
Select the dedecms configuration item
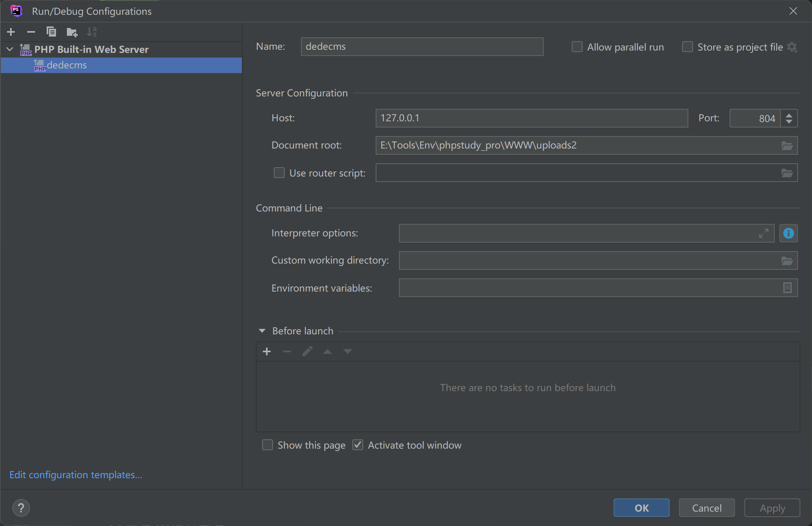(x=67, y=65)
